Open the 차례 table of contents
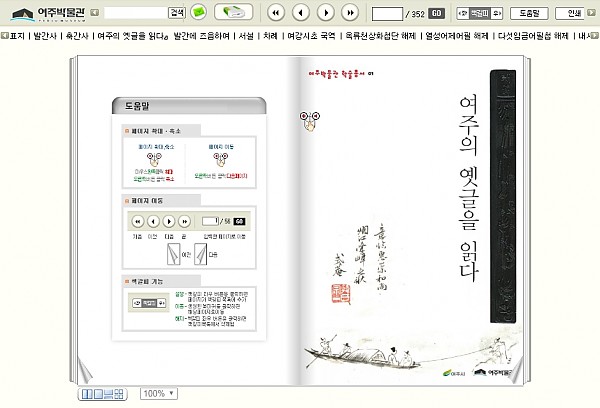600x408 pixels. tap(271, 36)
